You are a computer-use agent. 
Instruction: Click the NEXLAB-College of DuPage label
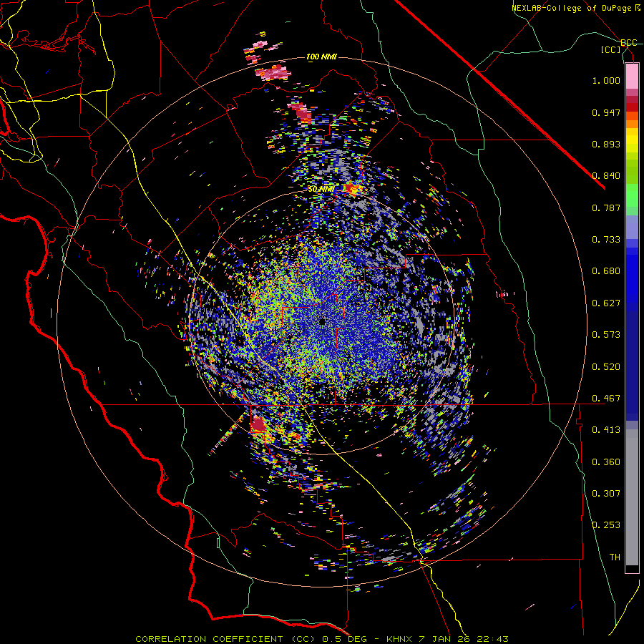[576, 8]
